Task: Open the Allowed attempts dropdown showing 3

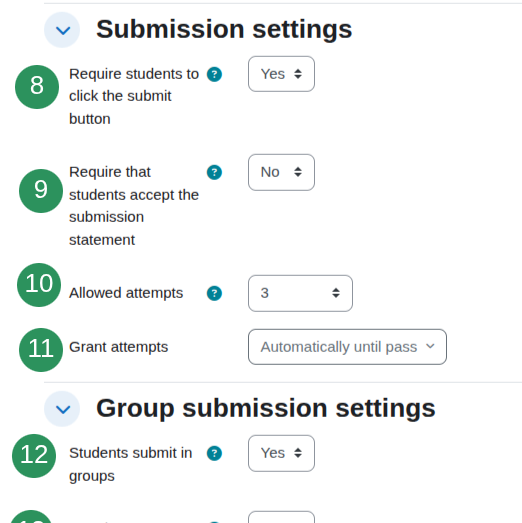Action: tap(301, 294)
